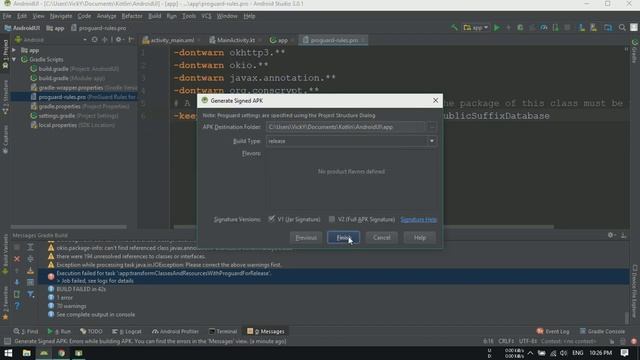Click the Help button in dialog
640x360 pixels.
[420, 238]
